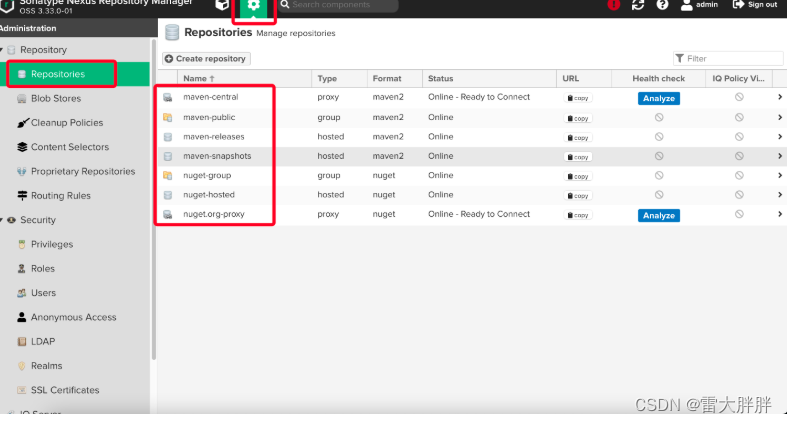
Task: Open the maven-public repository
Action: pyautogui.click(x=209, y=117)
